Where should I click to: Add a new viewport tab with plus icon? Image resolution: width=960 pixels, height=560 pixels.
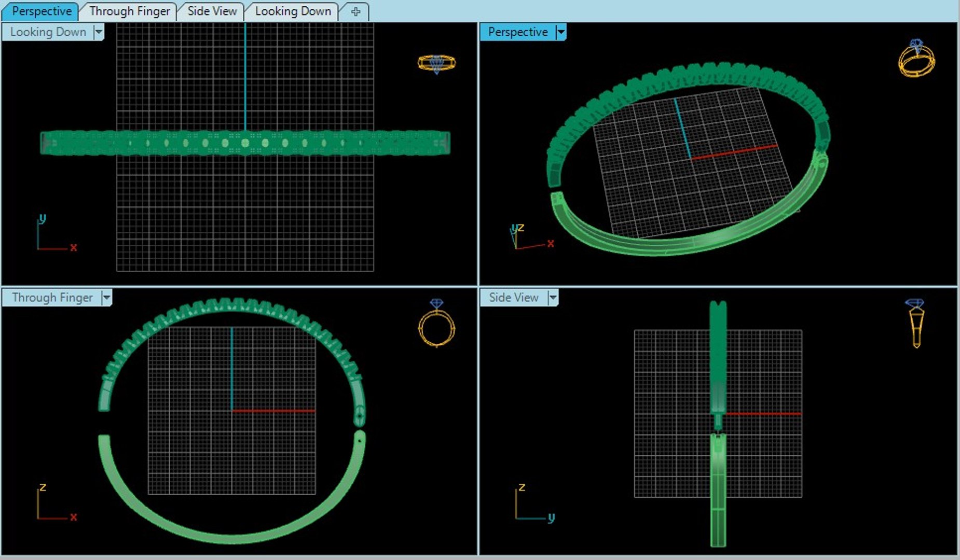click(355, 11)
